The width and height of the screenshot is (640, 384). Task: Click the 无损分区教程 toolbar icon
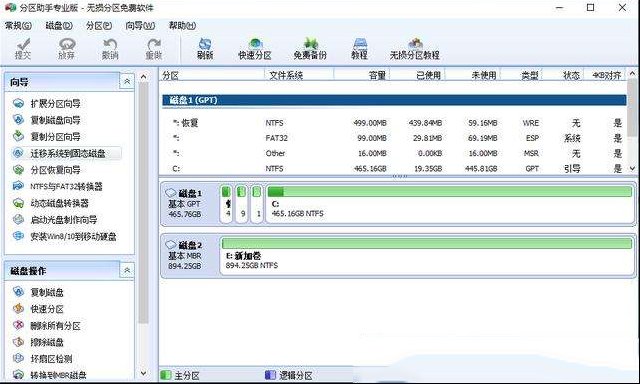[414, 49]
